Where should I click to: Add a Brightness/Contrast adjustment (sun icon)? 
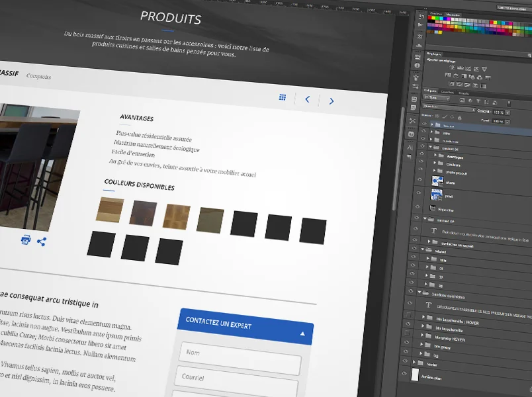click(453, 67)
